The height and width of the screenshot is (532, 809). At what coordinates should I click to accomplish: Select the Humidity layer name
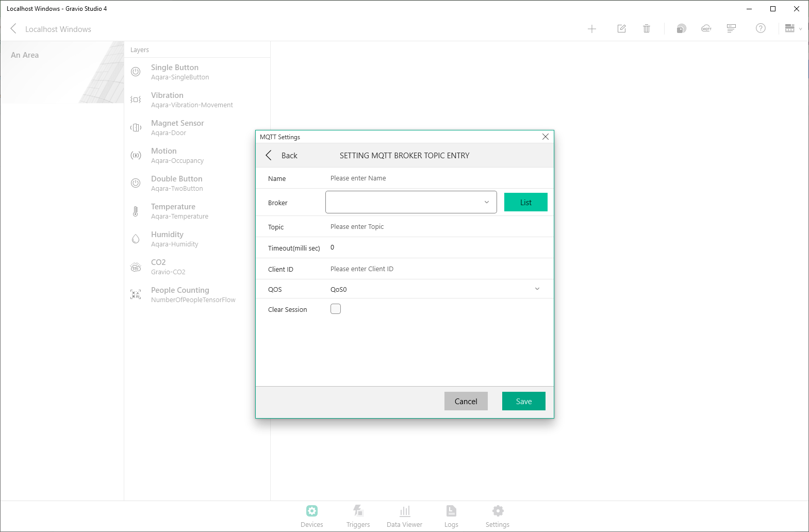[167, 235]
